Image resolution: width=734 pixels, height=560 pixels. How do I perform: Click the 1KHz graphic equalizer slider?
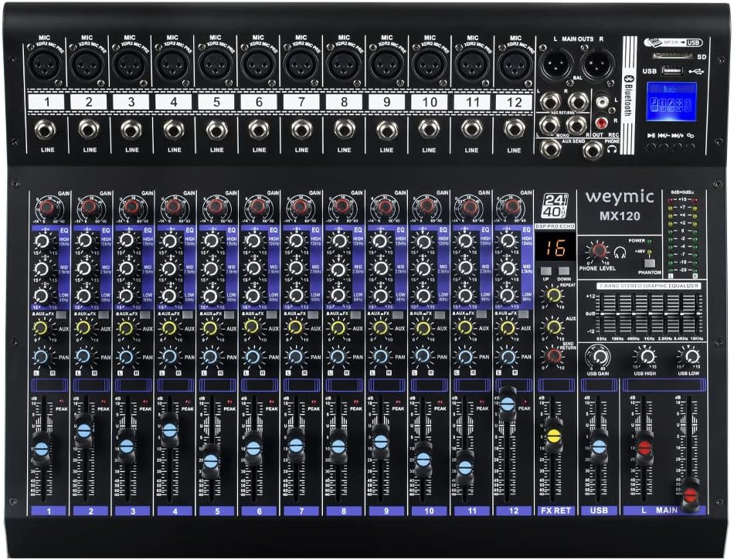pos(650,314)
